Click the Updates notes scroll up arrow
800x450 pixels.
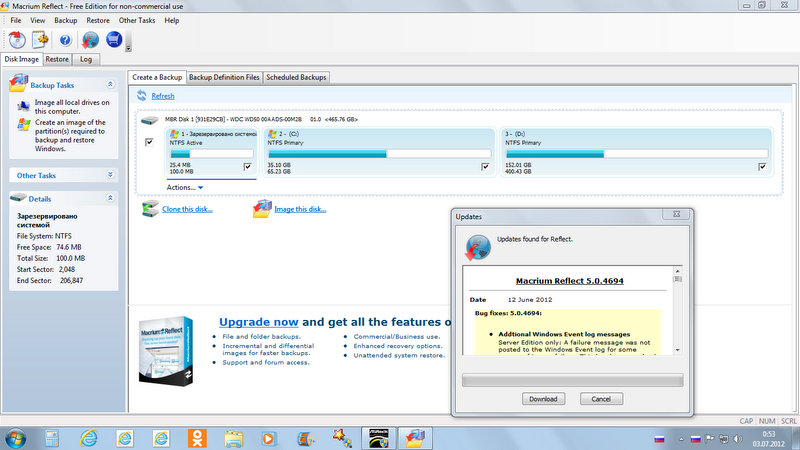(678, 271)
